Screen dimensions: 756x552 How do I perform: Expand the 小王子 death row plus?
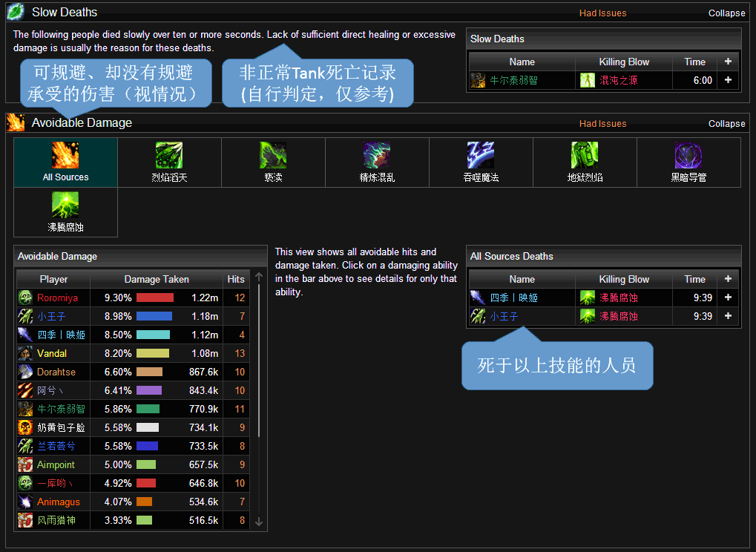point(728,316)
